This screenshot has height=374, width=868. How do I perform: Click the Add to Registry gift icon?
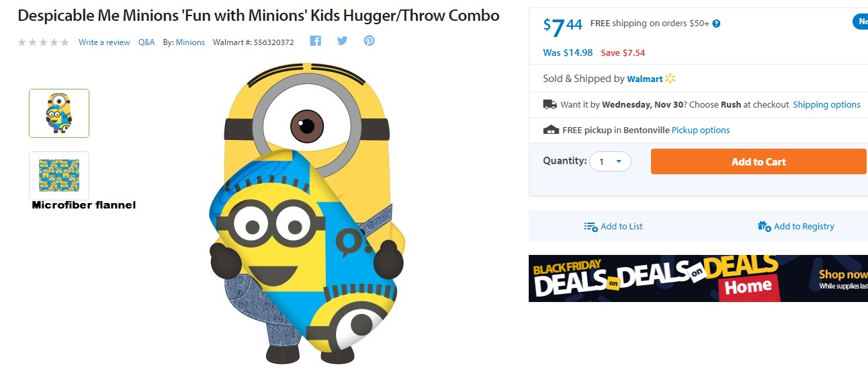click(x=764, y=226)
